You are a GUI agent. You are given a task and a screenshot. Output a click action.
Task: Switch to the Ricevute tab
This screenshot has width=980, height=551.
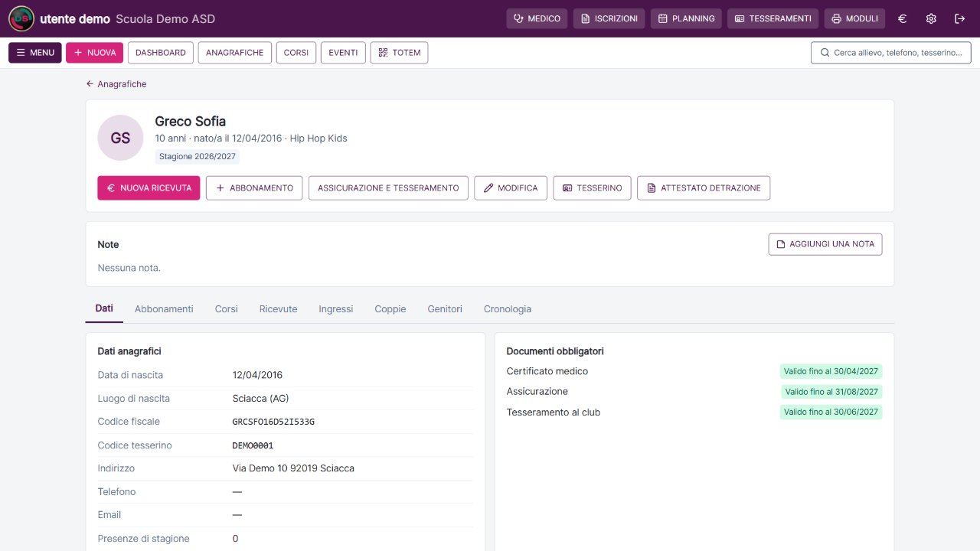(278, 309)
